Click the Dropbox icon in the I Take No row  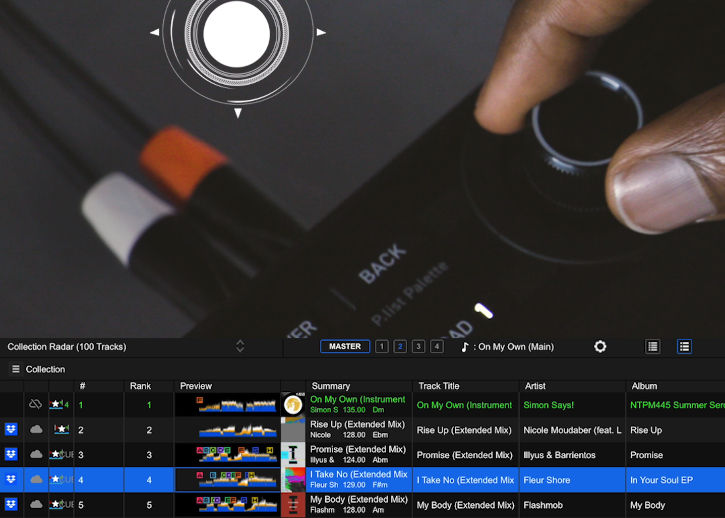(x=11, y=480)
